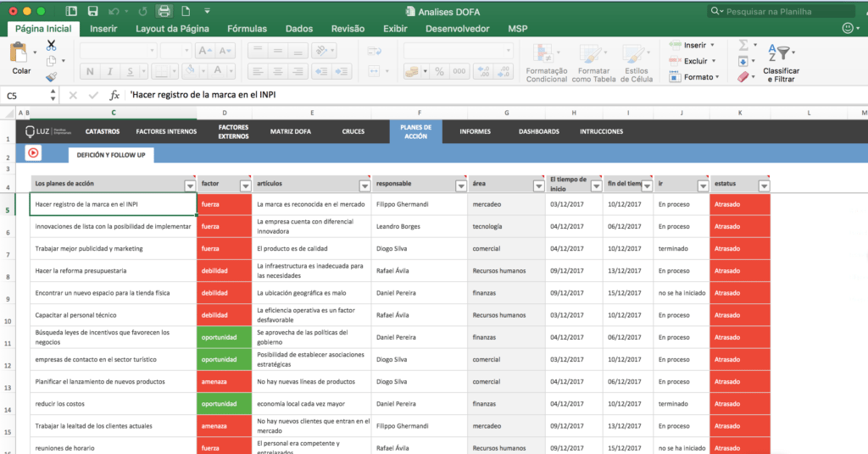Open the 'responsable' column filter dropdown
The image size is (868, 454).
pyautogui.click(x=460, y=186)
